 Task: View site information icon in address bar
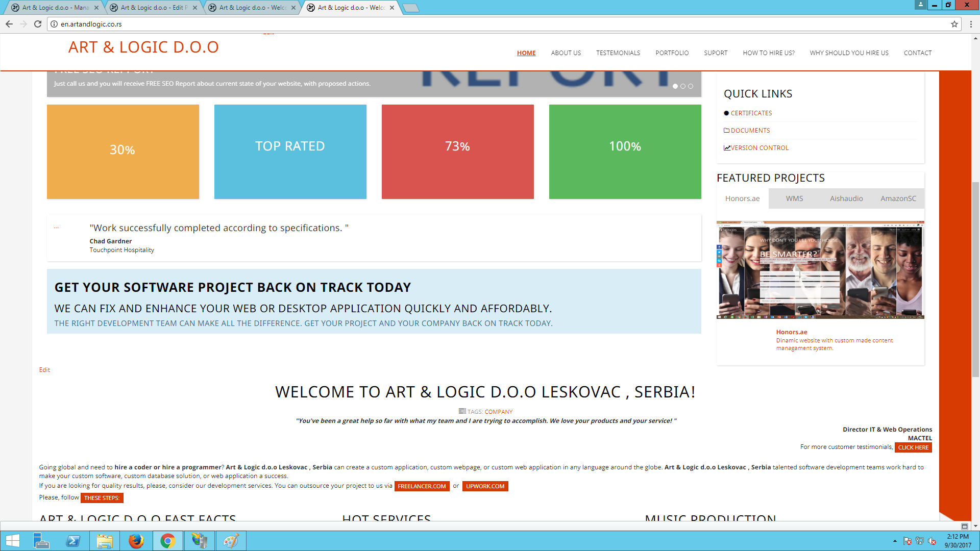(x=54, y=24)
